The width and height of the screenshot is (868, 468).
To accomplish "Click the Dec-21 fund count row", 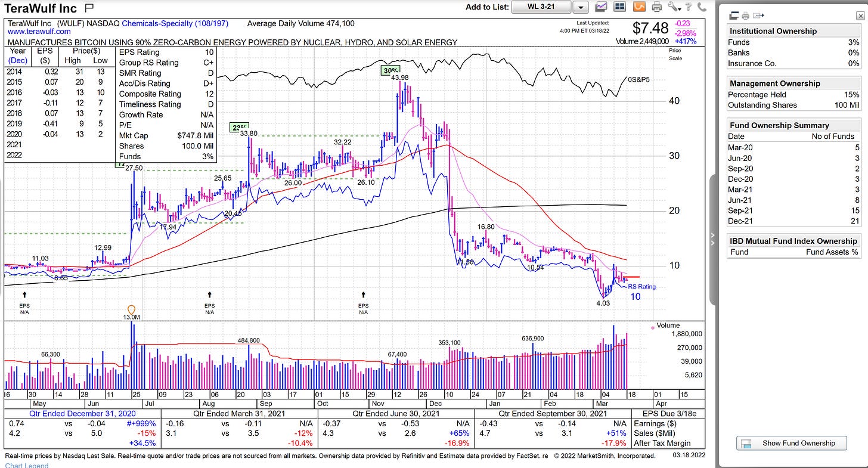I will coord(793,221).
